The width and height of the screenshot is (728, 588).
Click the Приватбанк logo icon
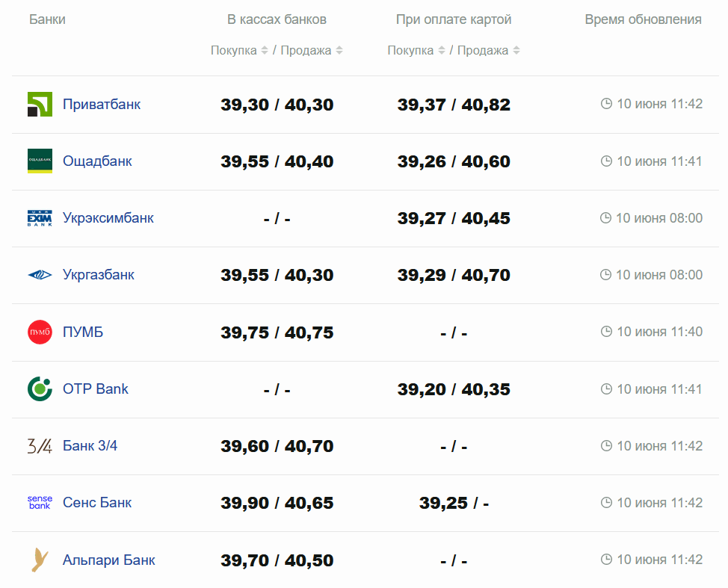coord(40,105)
